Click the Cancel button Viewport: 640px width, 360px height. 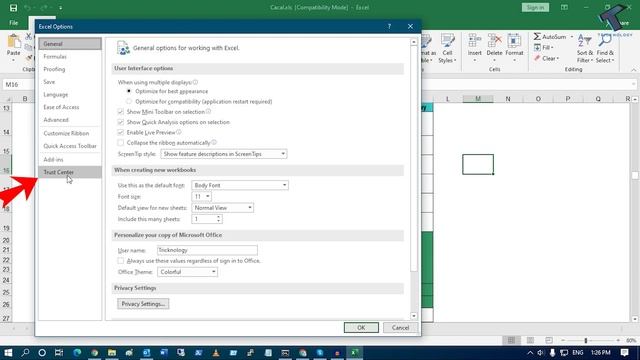[x=400, y=327]
